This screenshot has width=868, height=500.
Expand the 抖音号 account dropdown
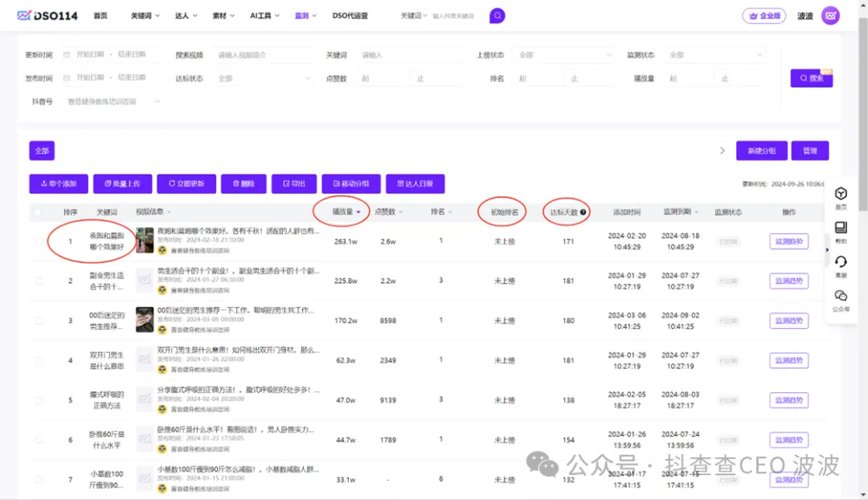click(113, 102)
